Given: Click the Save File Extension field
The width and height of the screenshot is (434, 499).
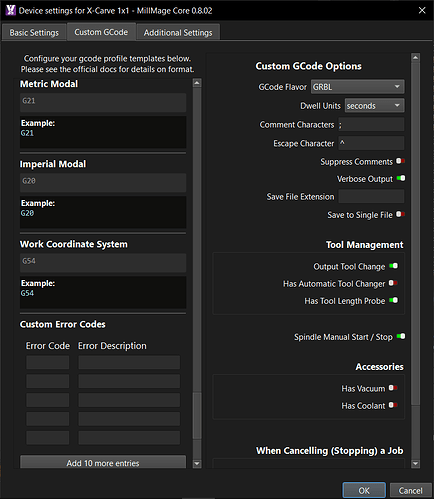Looking at the screenshot, I should click(x=371, y=196).
